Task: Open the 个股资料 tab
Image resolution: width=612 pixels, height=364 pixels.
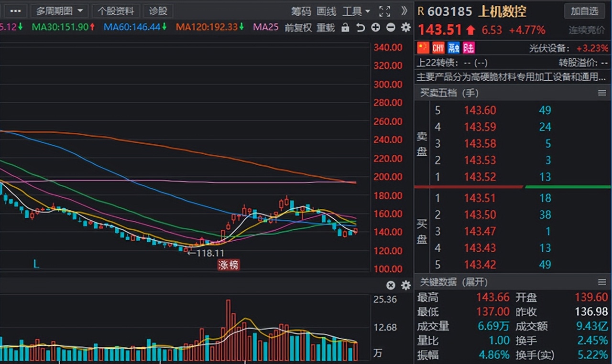Action: tap(116, 11)
